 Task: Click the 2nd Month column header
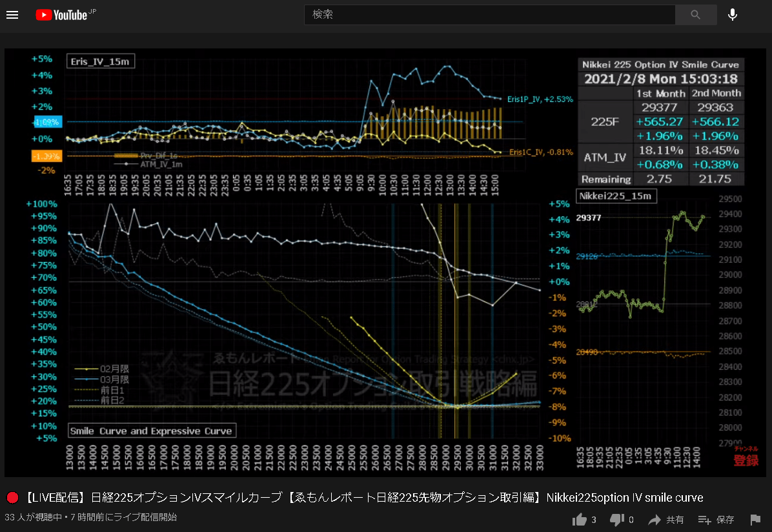pos(716,93)
